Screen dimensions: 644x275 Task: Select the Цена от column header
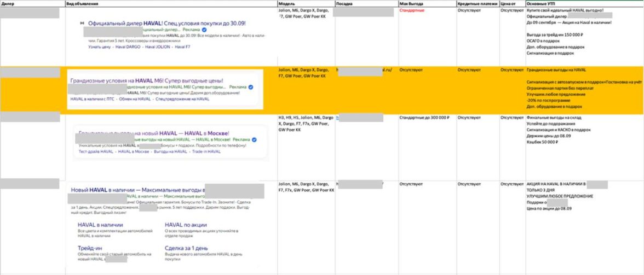click(x=512, y=4)
